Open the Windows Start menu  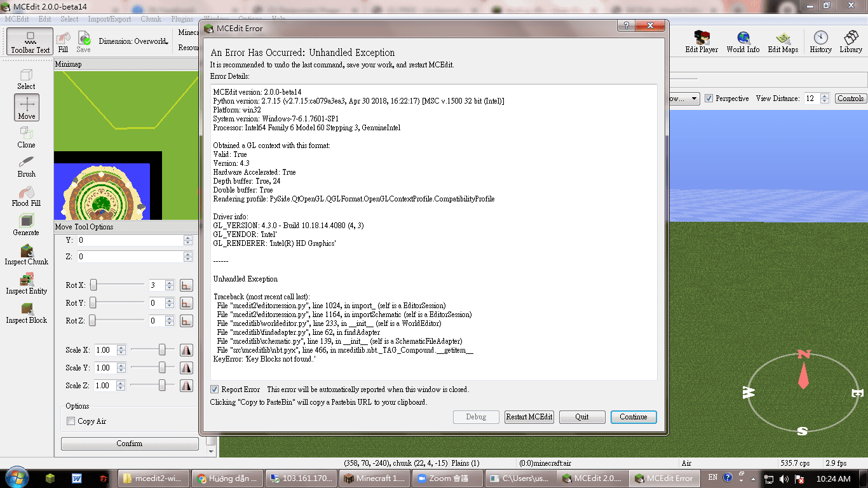(x=16, y=478)
